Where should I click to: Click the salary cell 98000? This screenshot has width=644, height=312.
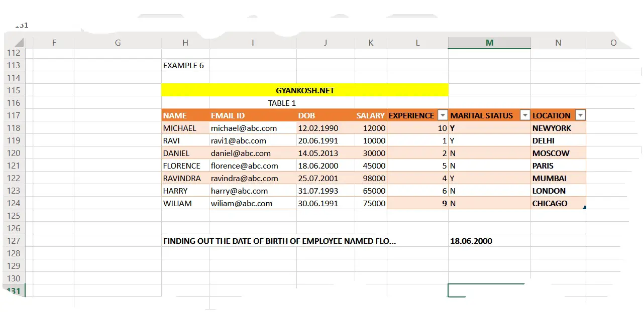(371, 178)
